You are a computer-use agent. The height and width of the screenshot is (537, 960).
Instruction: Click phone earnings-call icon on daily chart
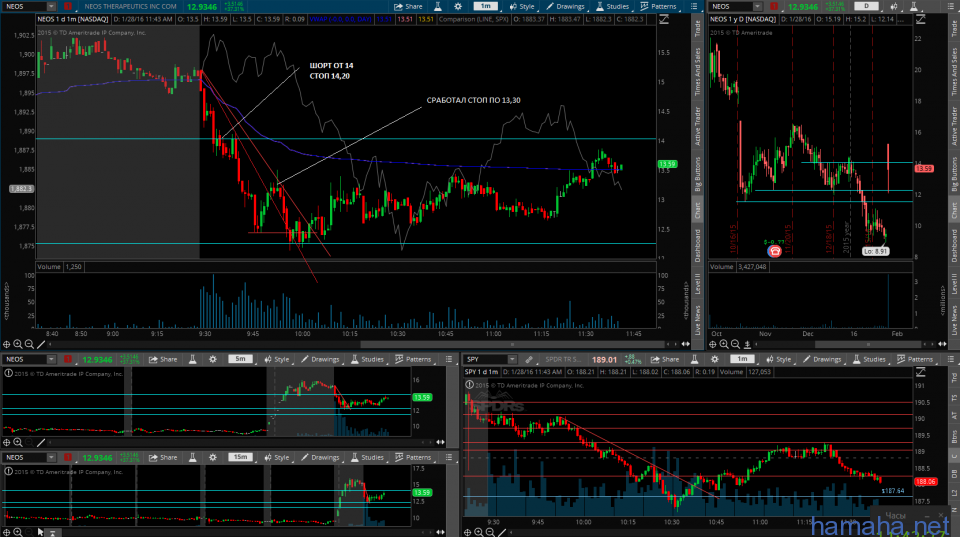(x=774, y=250)
